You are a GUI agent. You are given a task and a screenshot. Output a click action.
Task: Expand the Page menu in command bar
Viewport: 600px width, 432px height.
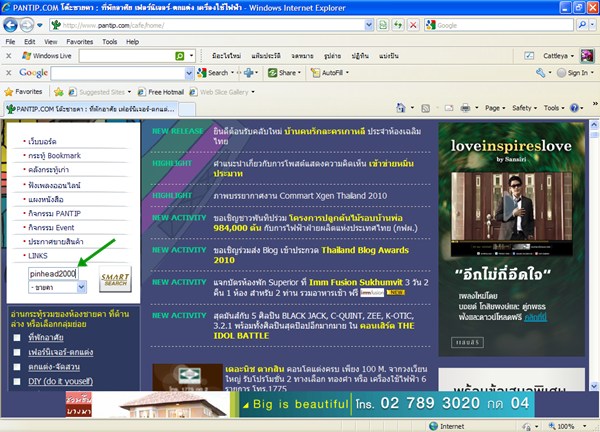(x=495, y=108)
